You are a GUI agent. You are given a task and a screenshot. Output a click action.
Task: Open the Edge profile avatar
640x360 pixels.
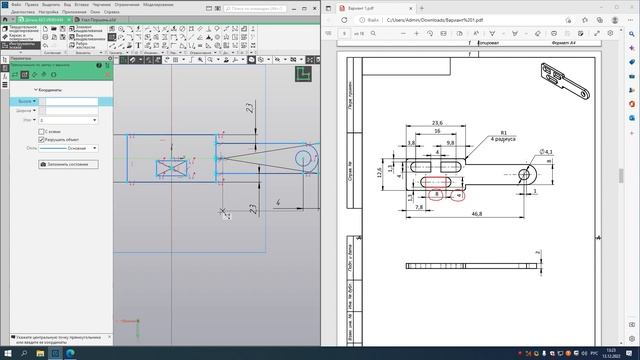click(x=615, y=20)
